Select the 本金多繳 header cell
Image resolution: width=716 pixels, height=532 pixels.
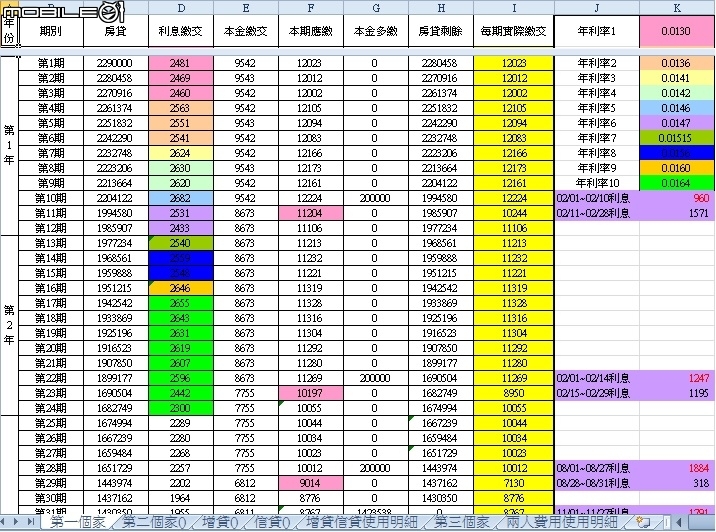click(376, 31)
